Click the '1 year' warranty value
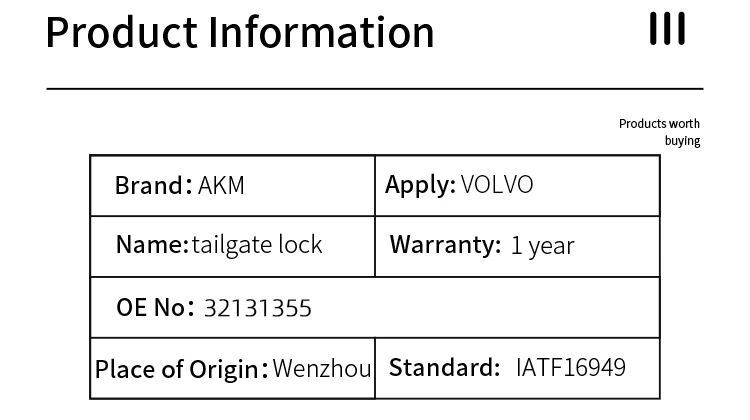This screenshot has width=750, height=420. (542, 246)
